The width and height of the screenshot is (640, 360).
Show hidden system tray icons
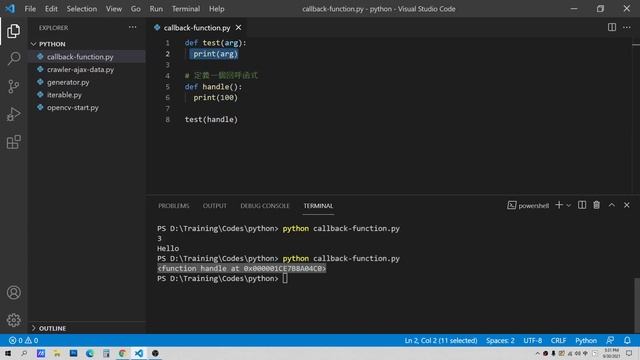537,353
